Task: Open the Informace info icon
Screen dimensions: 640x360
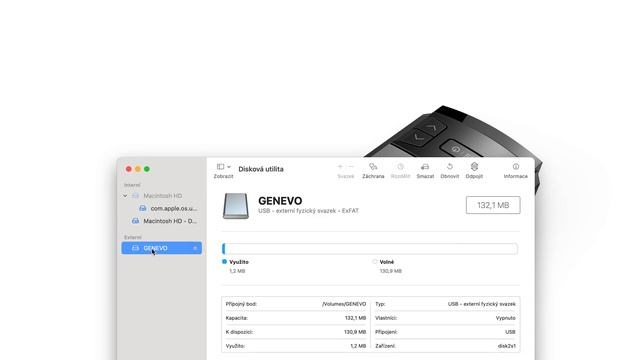Action: click(x=516, y=167)
